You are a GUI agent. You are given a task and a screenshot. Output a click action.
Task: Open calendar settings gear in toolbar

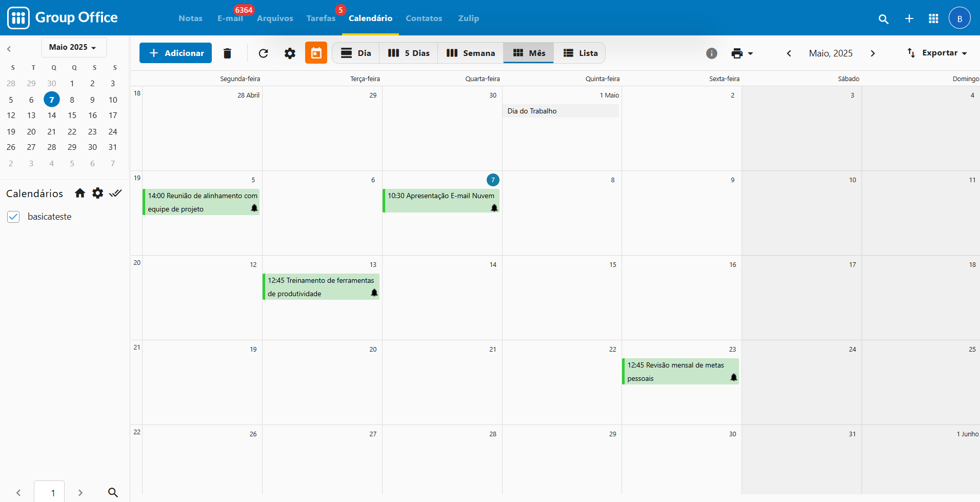click(x=290, y=53)
